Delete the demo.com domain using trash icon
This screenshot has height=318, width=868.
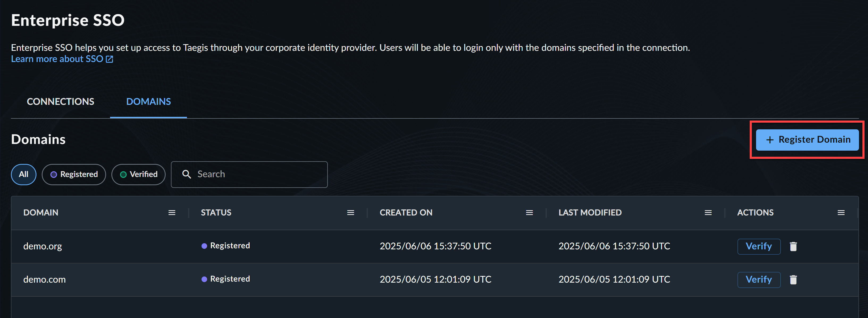click(793, 279)
